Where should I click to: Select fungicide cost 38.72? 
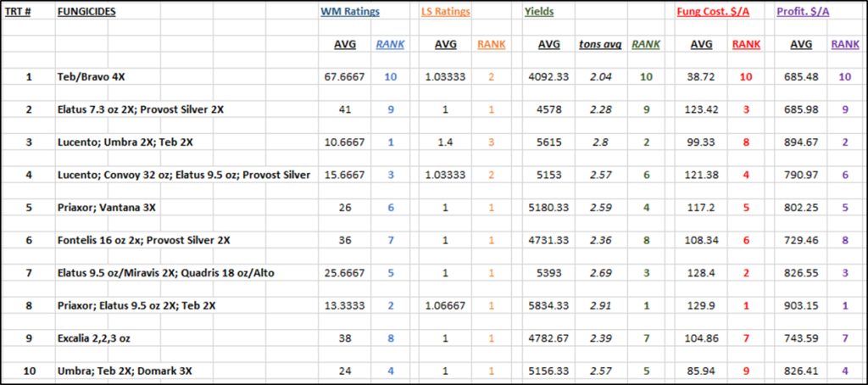(x=701, y=77)
